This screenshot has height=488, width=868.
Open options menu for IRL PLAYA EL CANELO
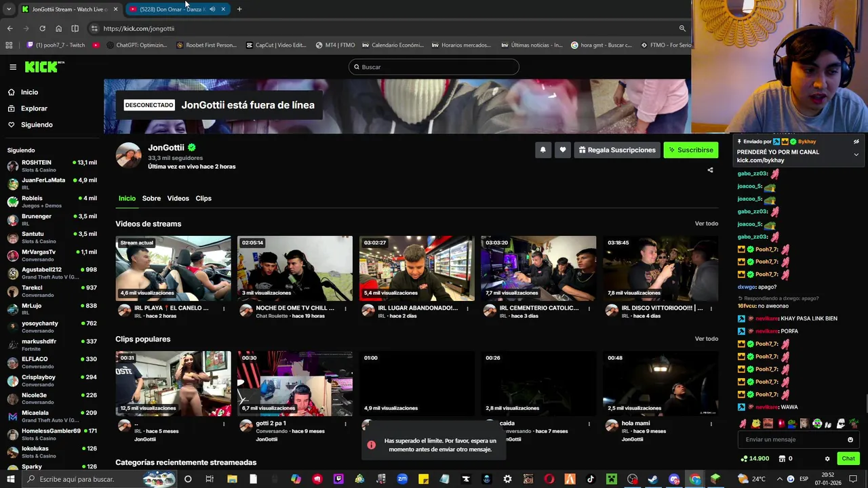[x=224, y=308]
